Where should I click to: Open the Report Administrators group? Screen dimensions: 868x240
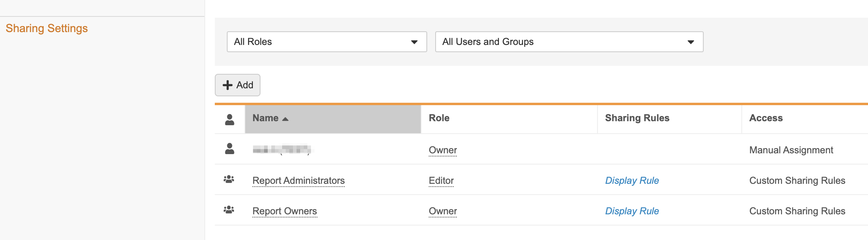299,181
